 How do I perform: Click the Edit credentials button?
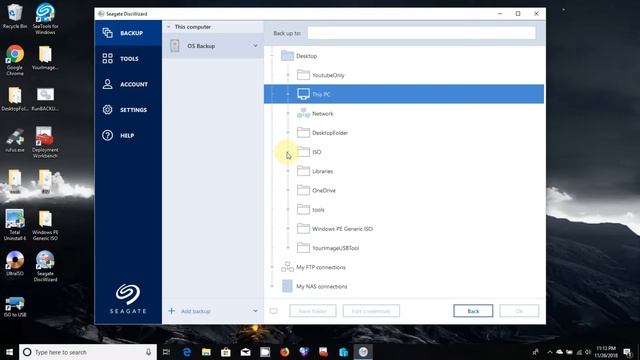pyautogui.click(x=371, y=311)
